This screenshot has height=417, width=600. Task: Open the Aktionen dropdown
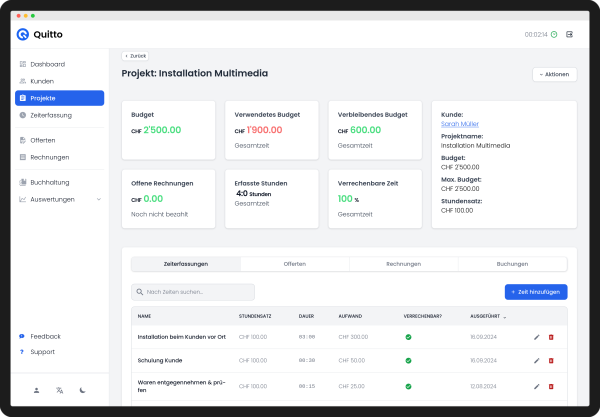tap(554, 74)
